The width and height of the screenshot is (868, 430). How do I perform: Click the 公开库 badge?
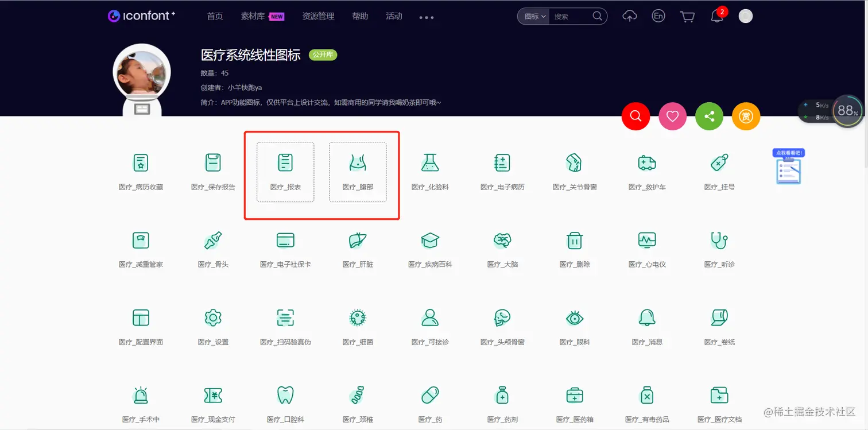click(323, 55)
